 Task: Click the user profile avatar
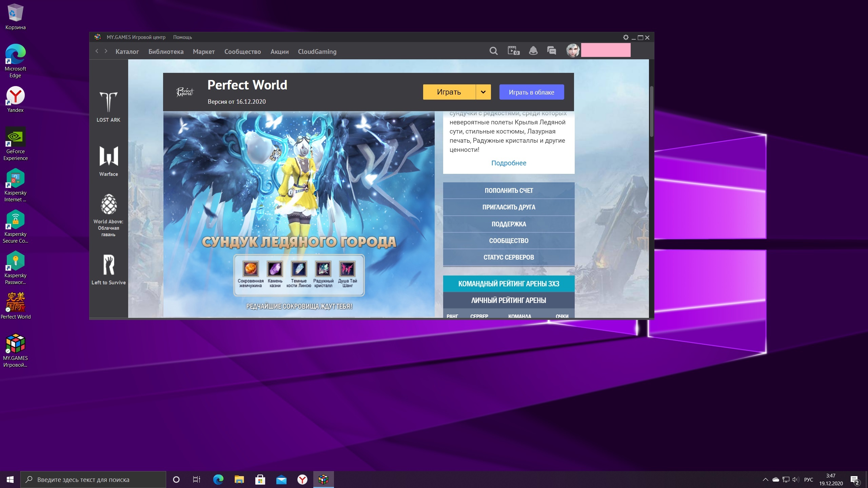click(x=573, y=50)
